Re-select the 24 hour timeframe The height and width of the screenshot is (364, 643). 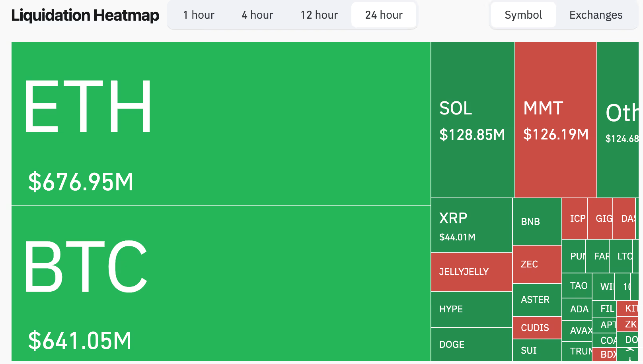pos(383,15)
